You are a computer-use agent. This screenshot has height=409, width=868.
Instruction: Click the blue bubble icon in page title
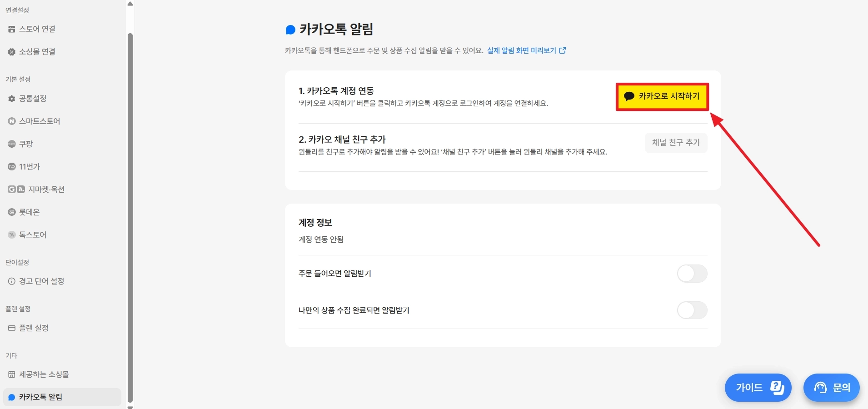pos(290,30)
